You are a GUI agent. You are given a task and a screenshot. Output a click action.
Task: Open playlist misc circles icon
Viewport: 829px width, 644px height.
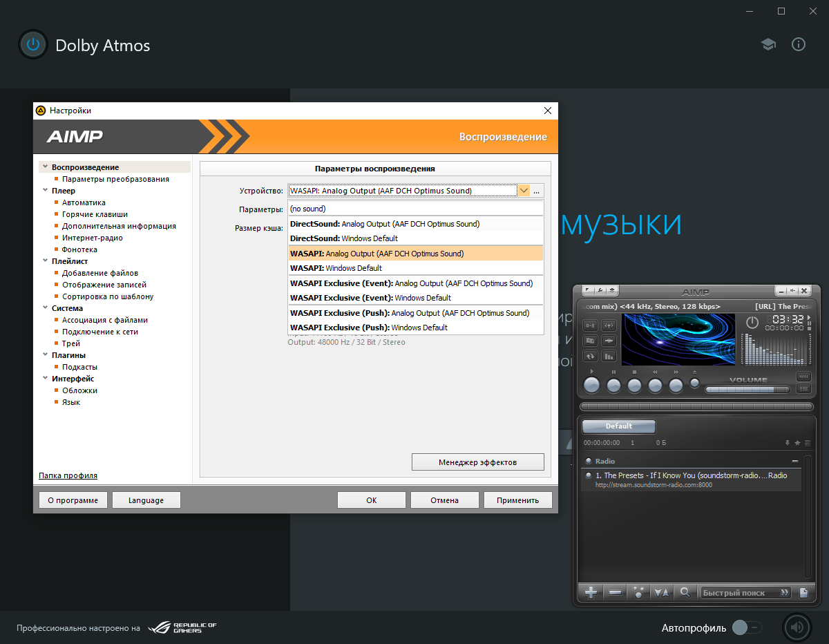[638, 592]
